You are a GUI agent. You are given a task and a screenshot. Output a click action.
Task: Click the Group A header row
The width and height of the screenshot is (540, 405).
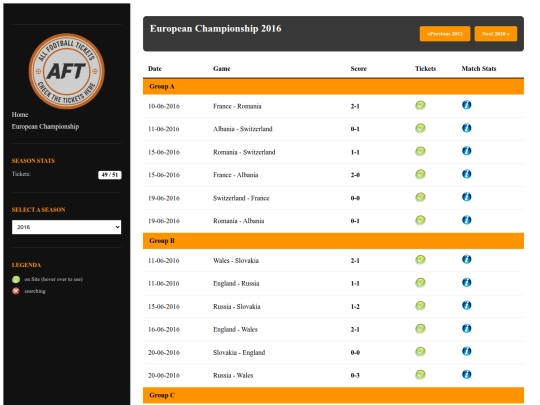click(x=333, y=86)
